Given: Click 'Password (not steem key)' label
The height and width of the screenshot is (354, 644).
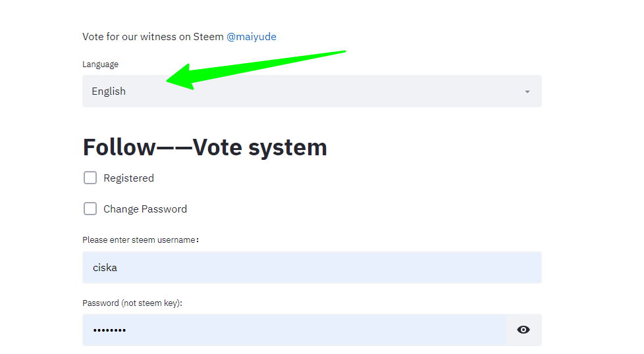Looking at the screenshot, I should coord(132,303).
